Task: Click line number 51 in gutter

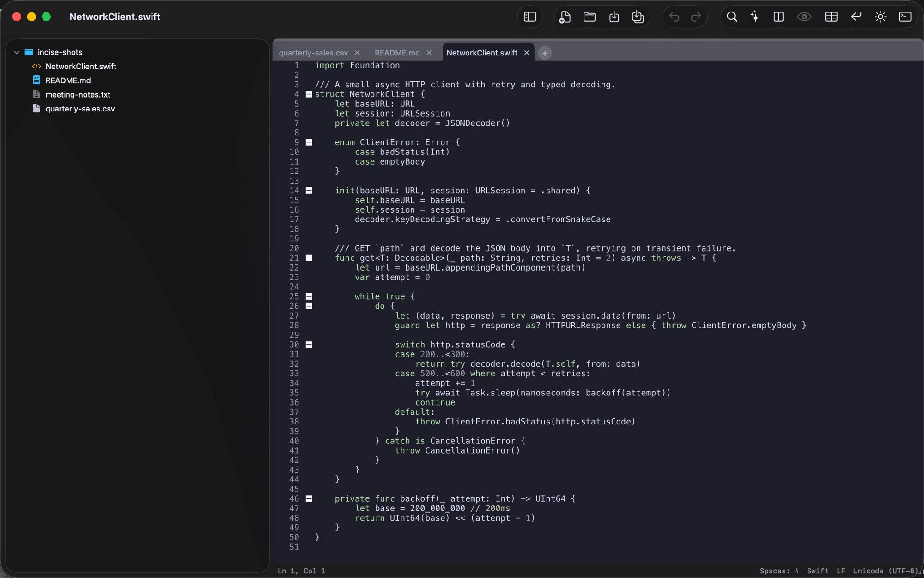Action: [294, 547]
